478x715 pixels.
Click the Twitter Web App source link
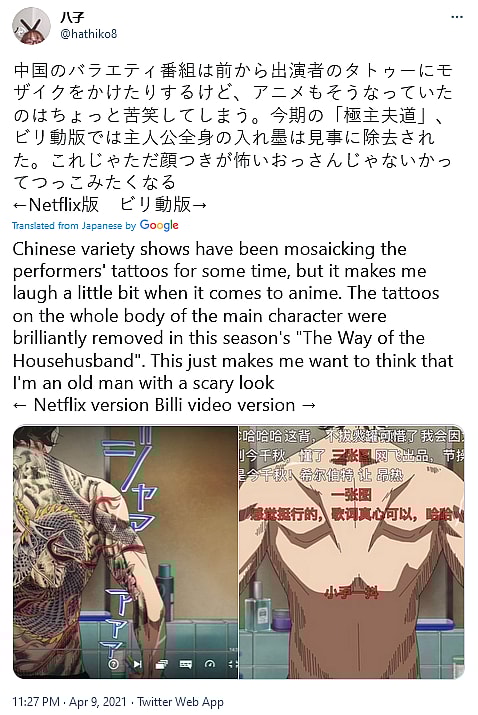(181, 702)
